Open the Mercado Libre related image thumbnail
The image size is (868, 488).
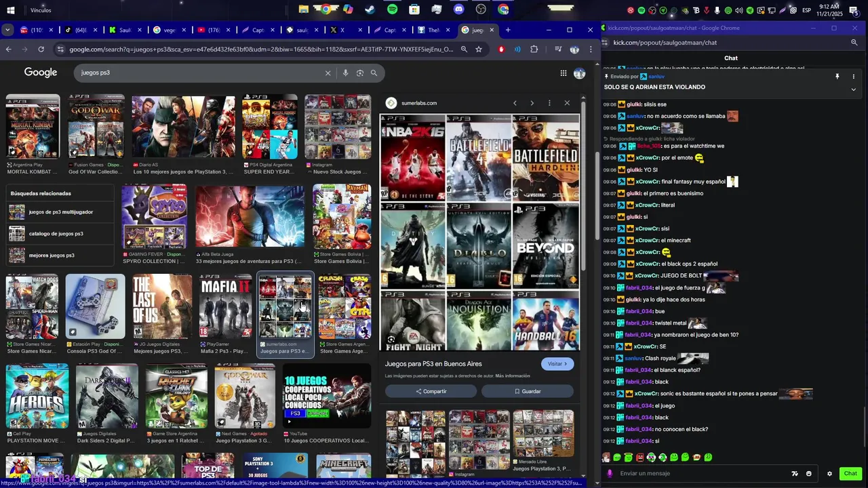point(543,433)
